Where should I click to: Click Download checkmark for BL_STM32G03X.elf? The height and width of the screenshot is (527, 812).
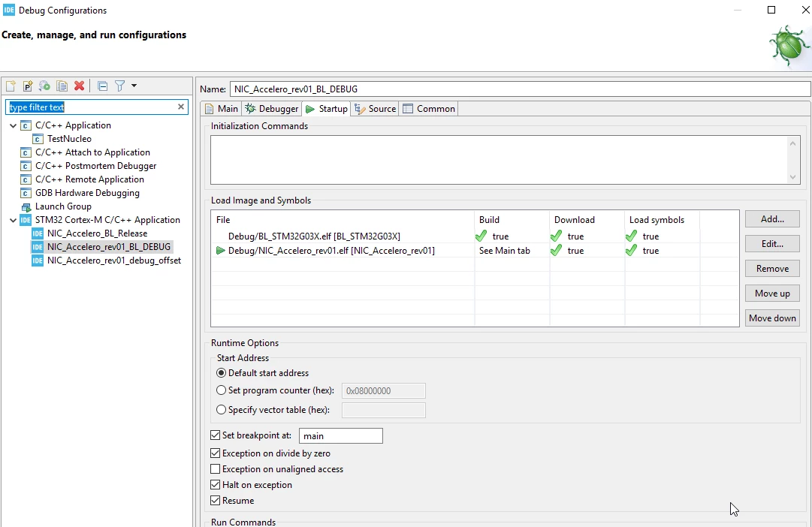(x=556, y=236)
